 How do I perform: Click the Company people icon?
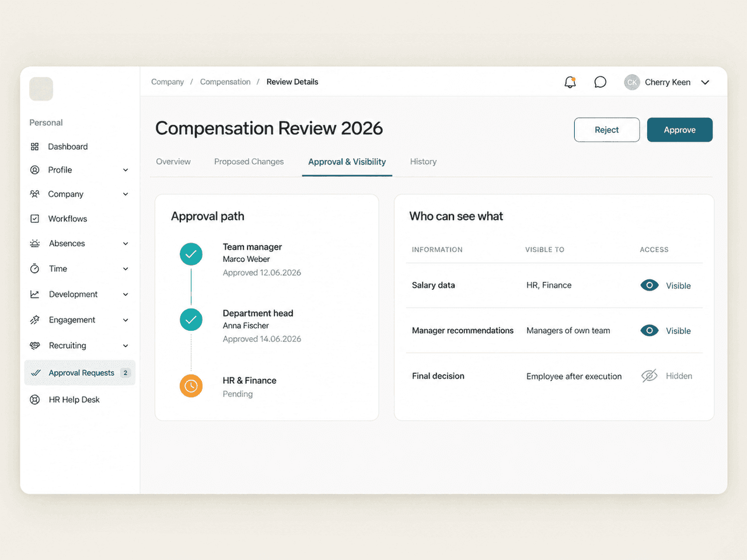35,194
